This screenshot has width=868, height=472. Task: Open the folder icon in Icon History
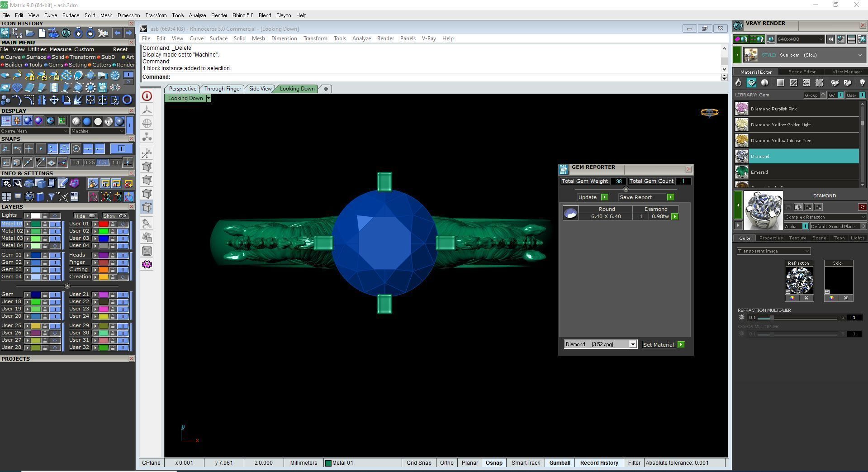click(30, 33)
